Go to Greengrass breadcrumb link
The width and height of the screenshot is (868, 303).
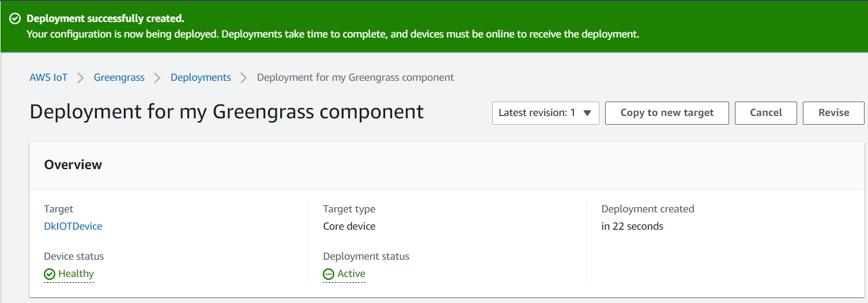click(x=119, y=77)
